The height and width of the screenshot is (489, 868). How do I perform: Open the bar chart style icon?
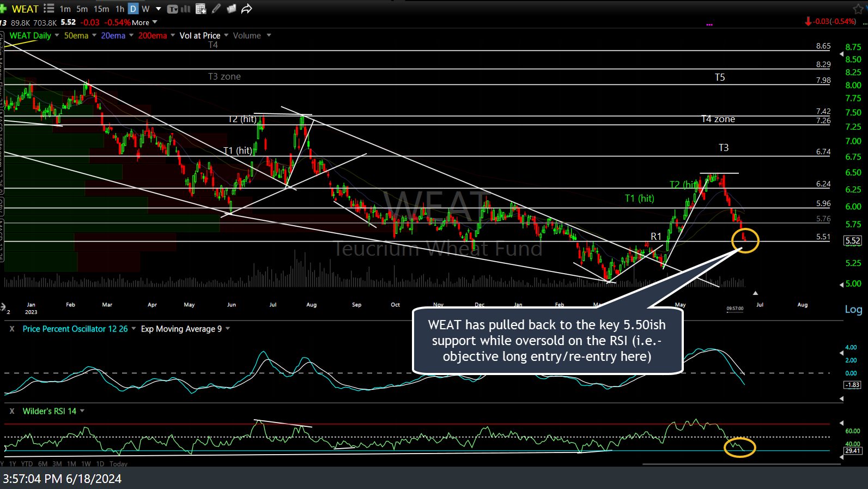185,9
